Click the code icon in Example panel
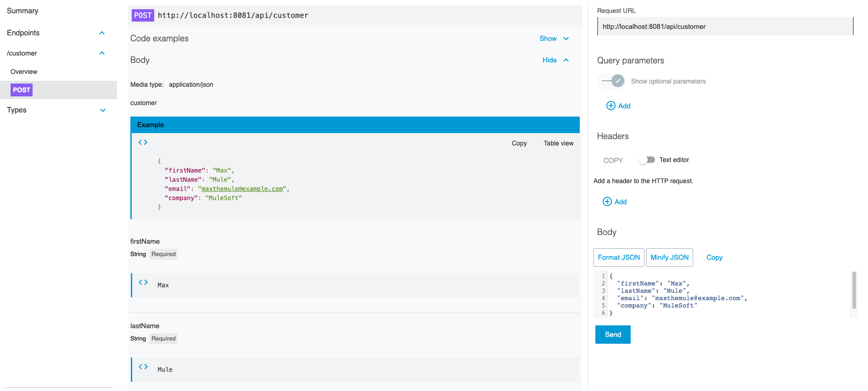 point(143,142)
